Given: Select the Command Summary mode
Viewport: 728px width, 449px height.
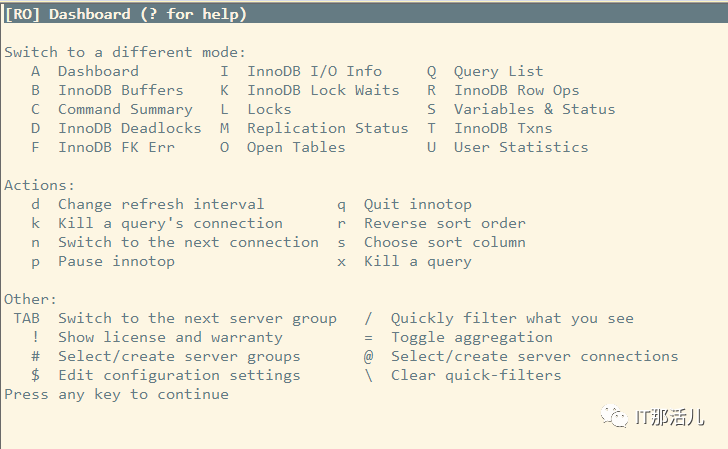Looking at the screenshot, I should (x=125, y=110).
